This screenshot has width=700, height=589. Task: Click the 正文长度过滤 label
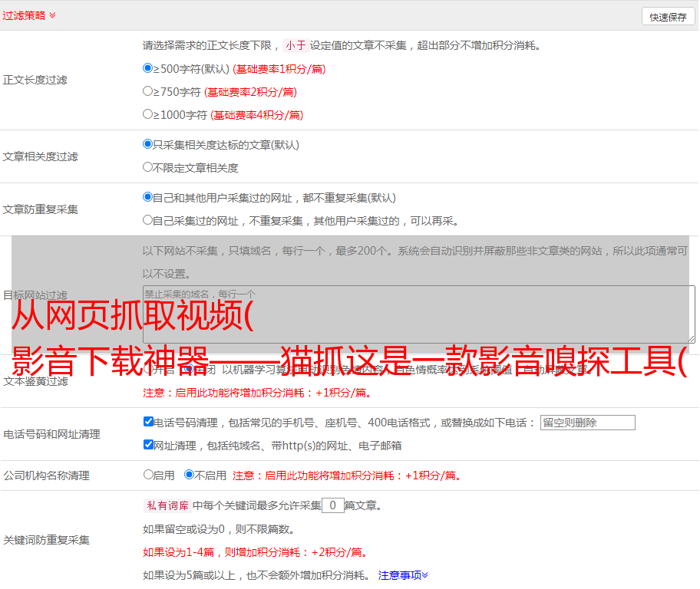[35, 80]
